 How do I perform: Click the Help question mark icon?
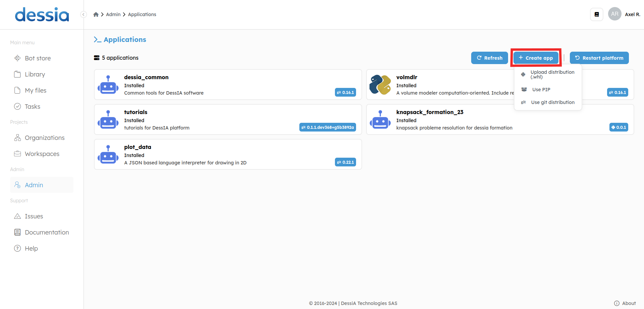point(17,249)
